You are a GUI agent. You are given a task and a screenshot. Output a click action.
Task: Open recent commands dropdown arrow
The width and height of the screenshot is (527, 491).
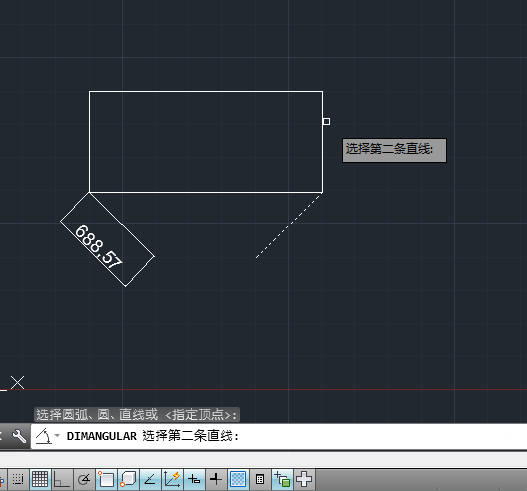57,436
